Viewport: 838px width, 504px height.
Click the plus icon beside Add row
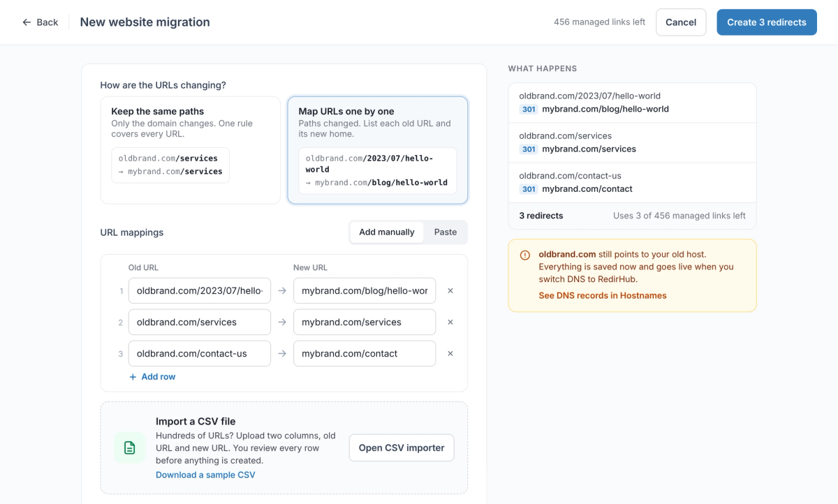133,377
